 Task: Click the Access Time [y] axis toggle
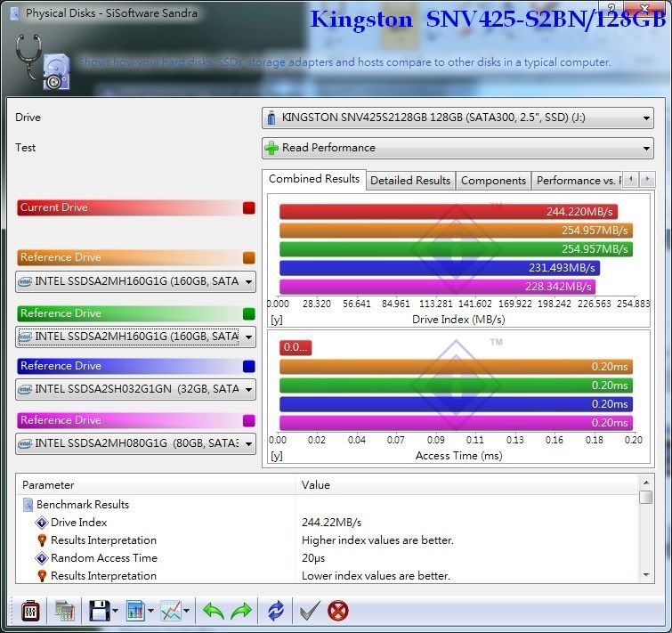tap(277, 456)
